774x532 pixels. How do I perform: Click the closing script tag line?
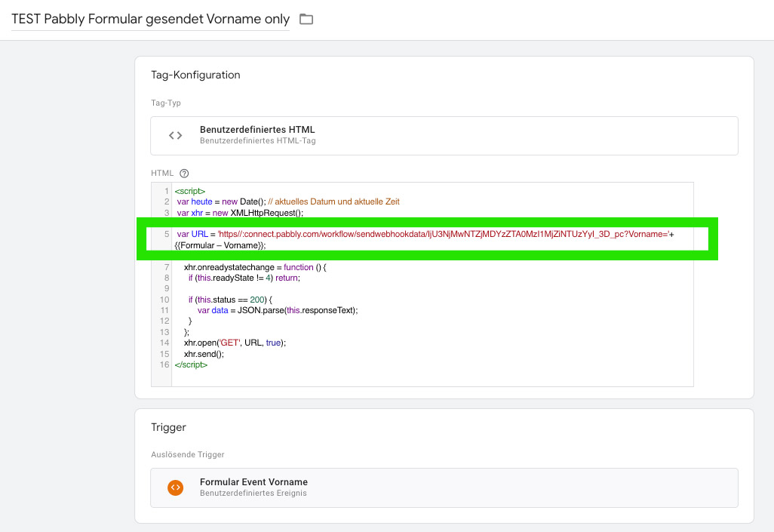[191, 364]
